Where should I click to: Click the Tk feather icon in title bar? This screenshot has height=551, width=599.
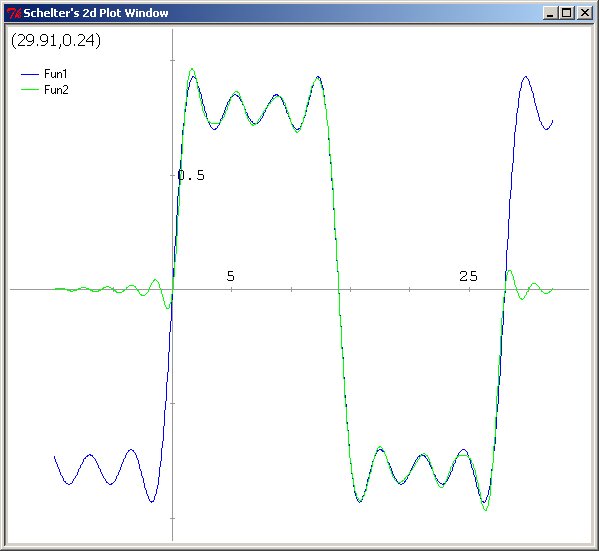[x=14, y=13]
